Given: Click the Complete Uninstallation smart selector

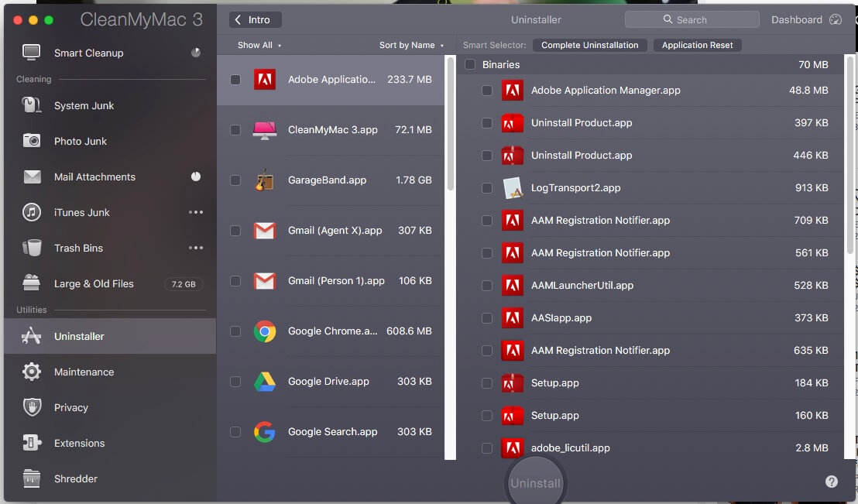Looking at the screenshot, I should click(589, 45).
